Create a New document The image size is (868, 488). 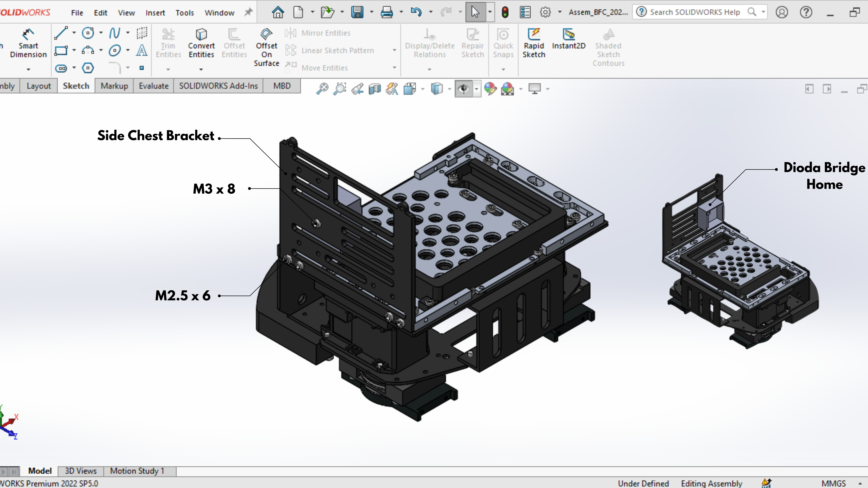[x=298, y=12]
